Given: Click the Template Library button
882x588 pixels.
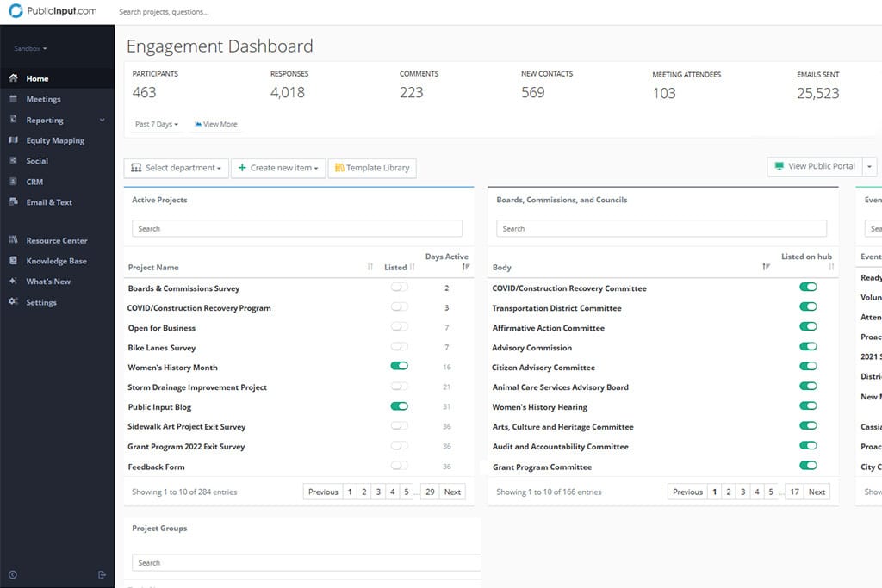Looking at the screenshot, I should pos(372,168).
